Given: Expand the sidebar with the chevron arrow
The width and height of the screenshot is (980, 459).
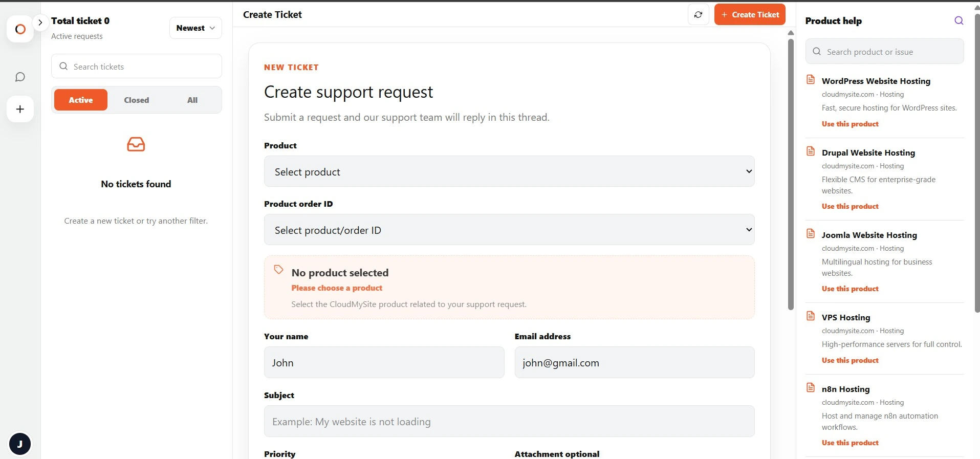Looking at the screenshot, I should pos(40,23).
